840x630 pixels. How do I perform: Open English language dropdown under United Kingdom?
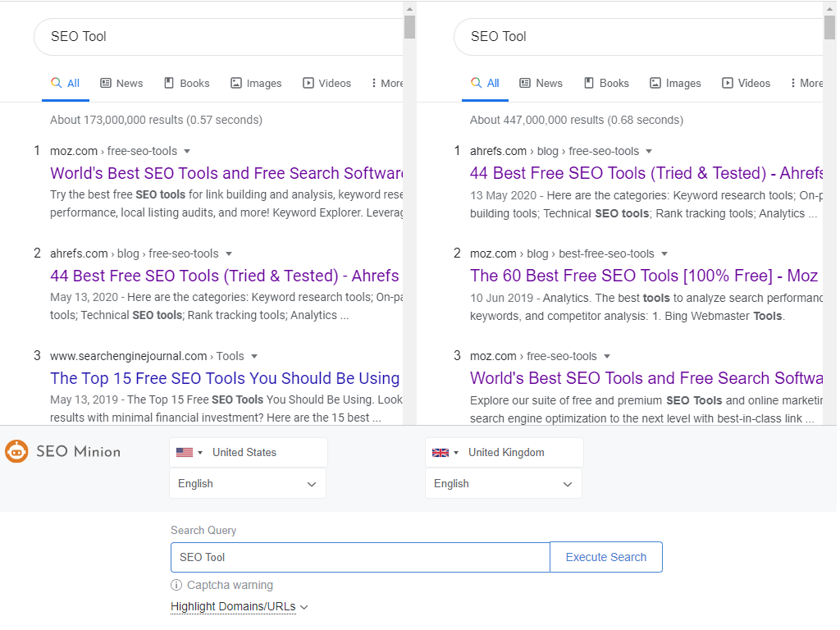[504, 484]
